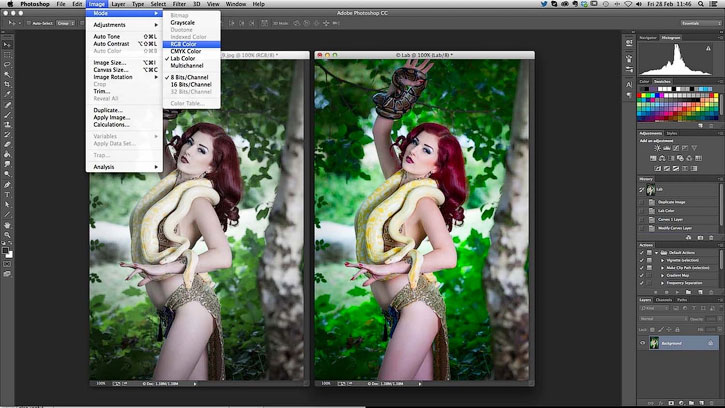This screenshot has height=408, width=725.
Task: Switch to the Navigator tab
Action: [648, 37]
